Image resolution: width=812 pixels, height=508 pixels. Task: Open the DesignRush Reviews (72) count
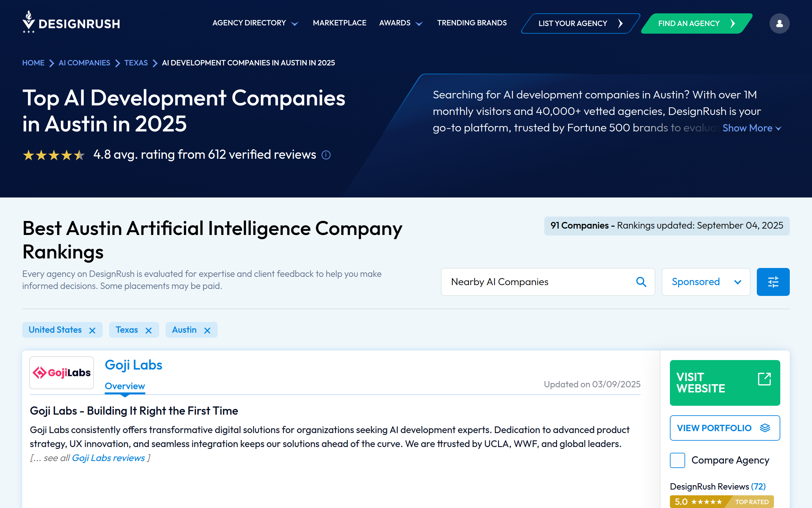[x=758, y=486]
